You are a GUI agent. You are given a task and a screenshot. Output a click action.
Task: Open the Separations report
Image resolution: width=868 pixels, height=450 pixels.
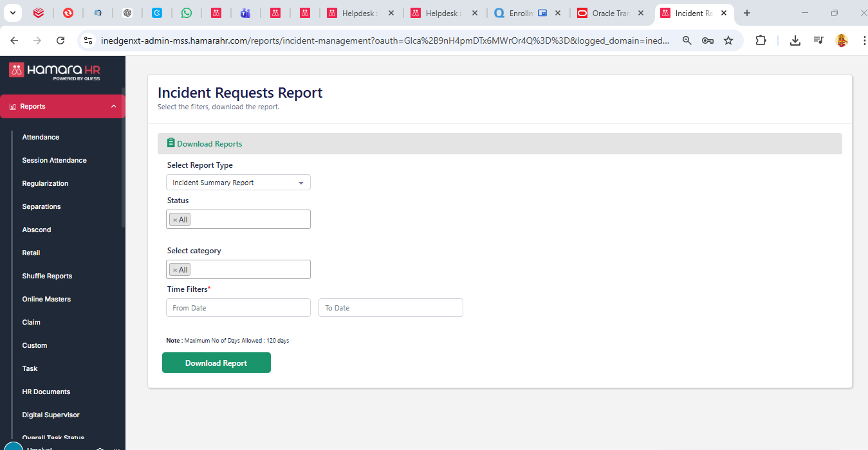41,206
